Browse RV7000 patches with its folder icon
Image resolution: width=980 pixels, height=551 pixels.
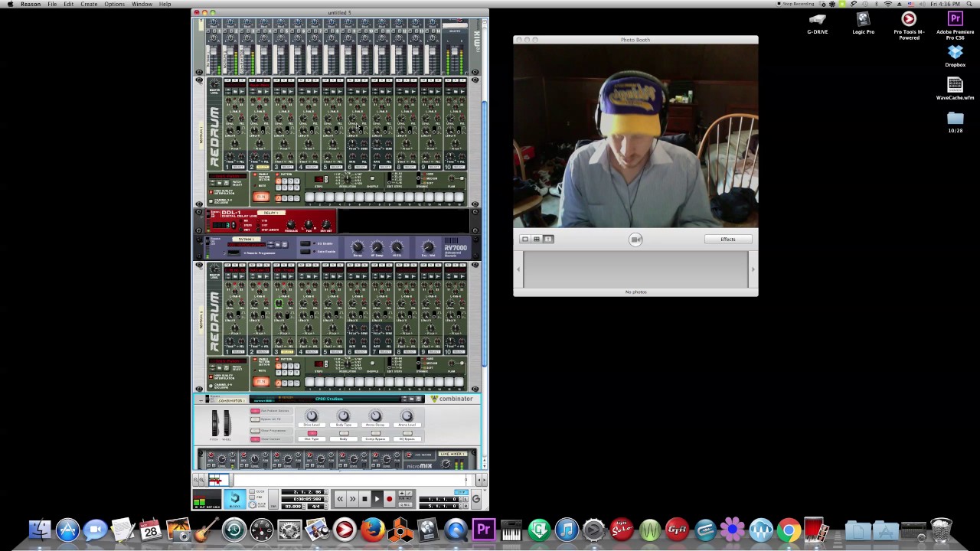(278, 244)
